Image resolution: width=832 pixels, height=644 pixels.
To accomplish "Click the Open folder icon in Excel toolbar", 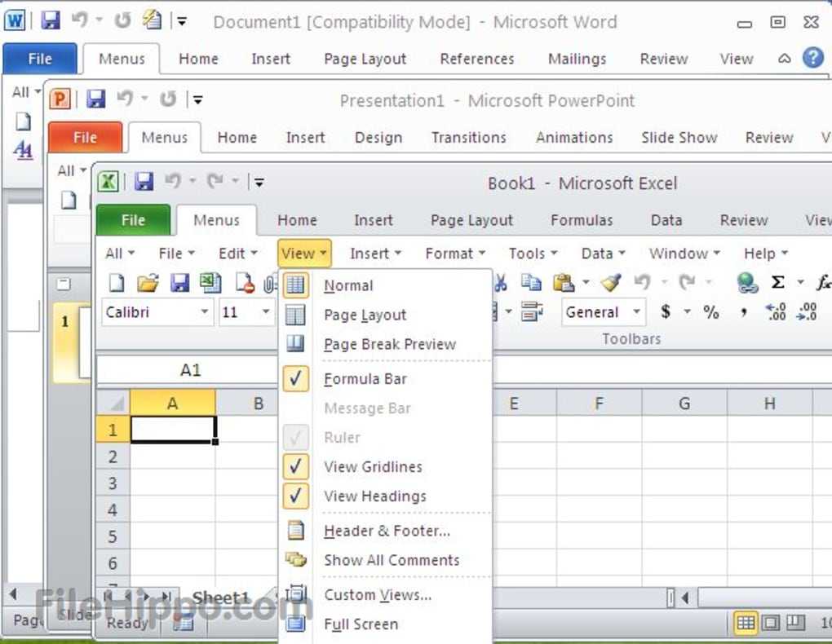I will click(x=147, y=283).
